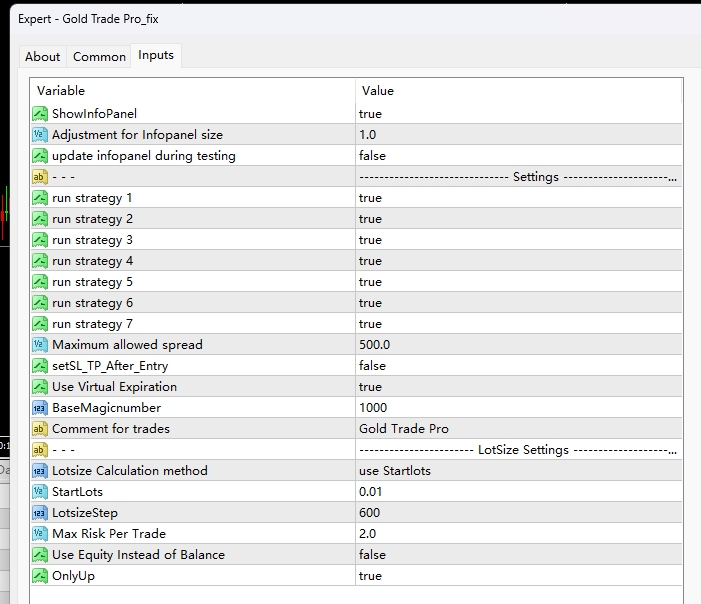
Task: Edit the BaseMagicnumber 1000 value
Action: point(519,408)
